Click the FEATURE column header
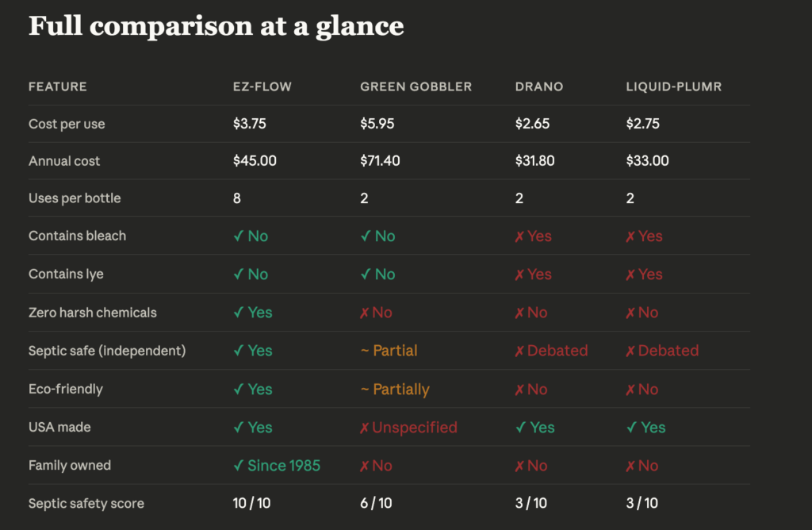The image size is (812, 530). 58,86
